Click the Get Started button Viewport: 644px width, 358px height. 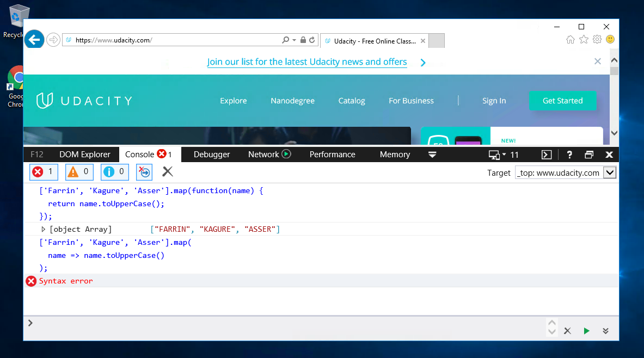(x=562, y=101)
